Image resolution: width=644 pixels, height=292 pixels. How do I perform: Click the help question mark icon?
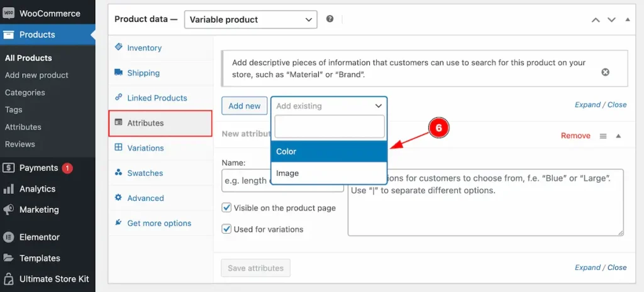pos(330,19)
